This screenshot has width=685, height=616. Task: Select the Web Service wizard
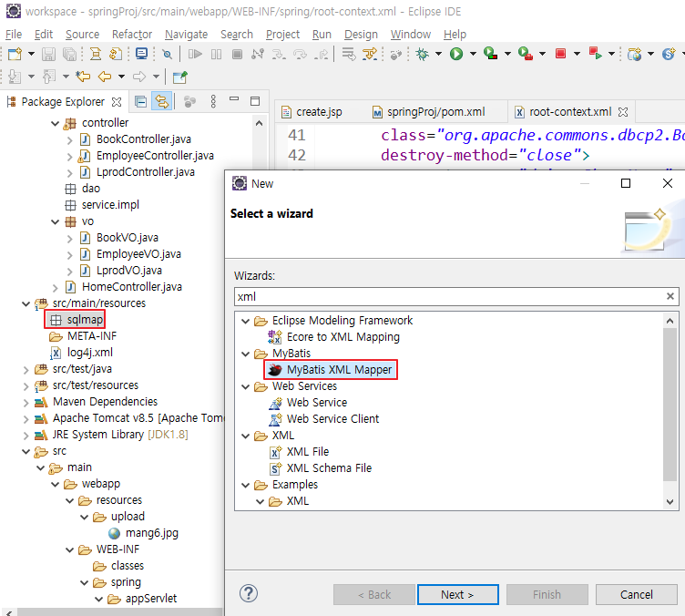[x=317, y=403]
